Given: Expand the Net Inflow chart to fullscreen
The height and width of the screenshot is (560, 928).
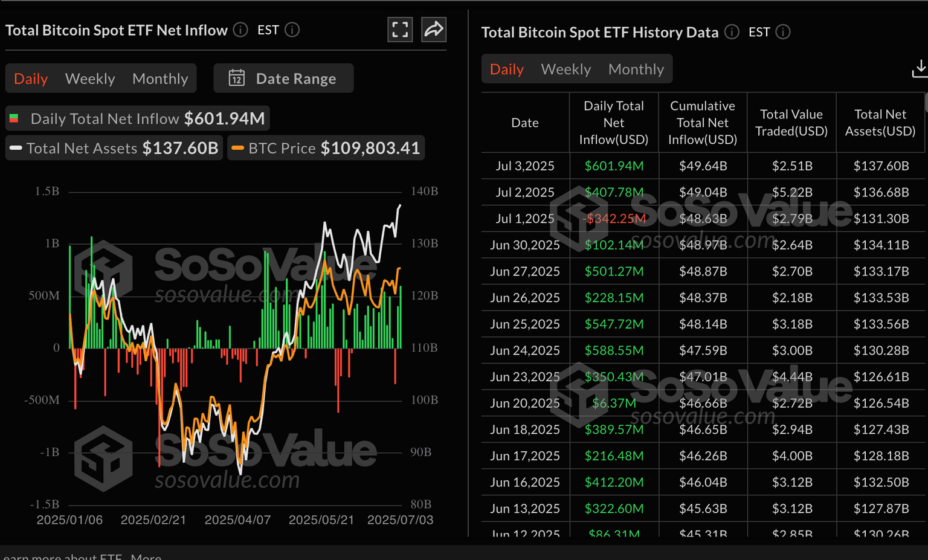Looking at the screenshot, I should pyautogui.click(x=400, y=30).
